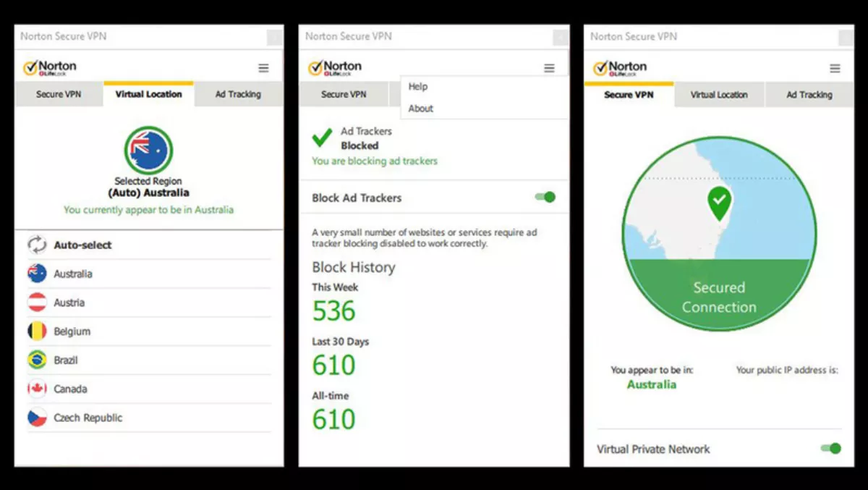868x490 pixels.
Task: Click the green Ad Trackers Blocked checkmark
Action: click(323, 138)
